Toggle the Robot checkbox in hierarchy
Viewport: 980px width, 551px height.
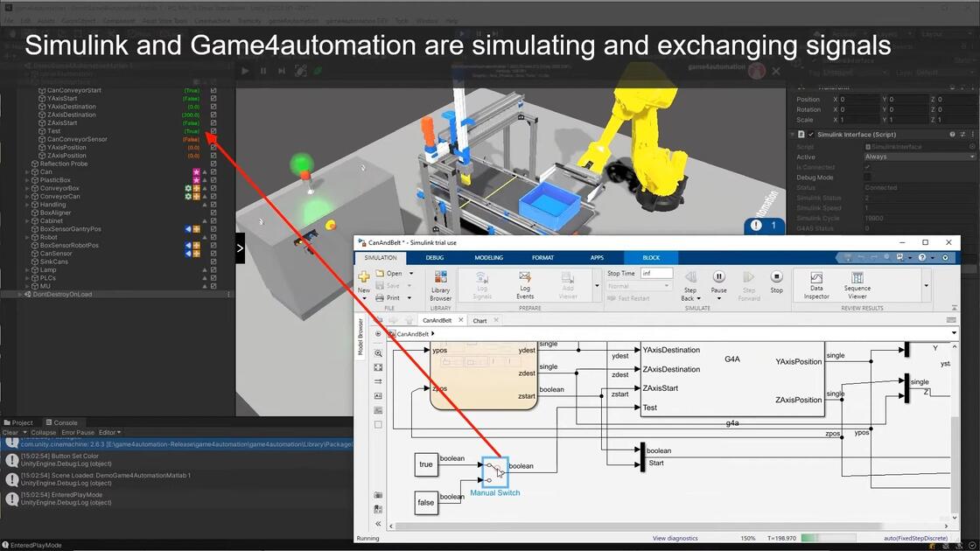(213, 237)
